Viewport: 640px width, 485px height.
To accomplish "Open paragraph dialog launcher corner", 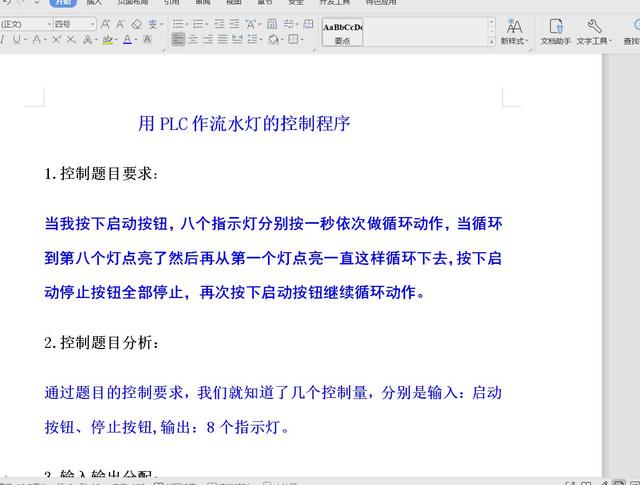I will pyautogui.click(x=314, y=49).
